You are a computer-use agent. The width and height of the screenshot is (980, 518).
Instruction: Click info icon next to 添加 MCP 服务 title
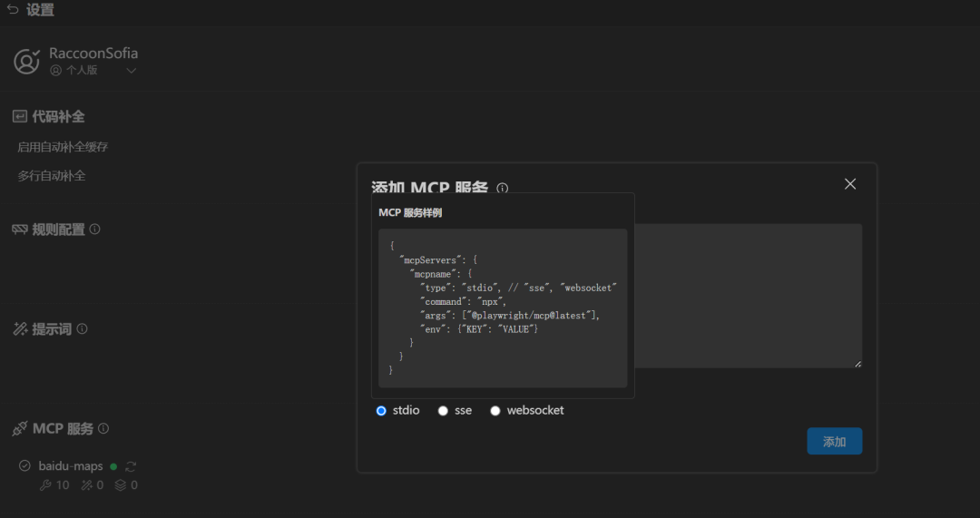click(x=502, y=188)
